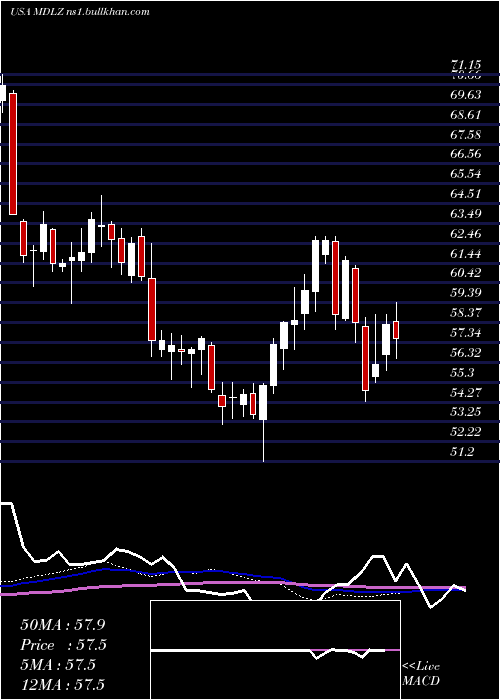Click the 69.63 price axis label
Viewport: 500px width, 700px height.
click(466, 95)
